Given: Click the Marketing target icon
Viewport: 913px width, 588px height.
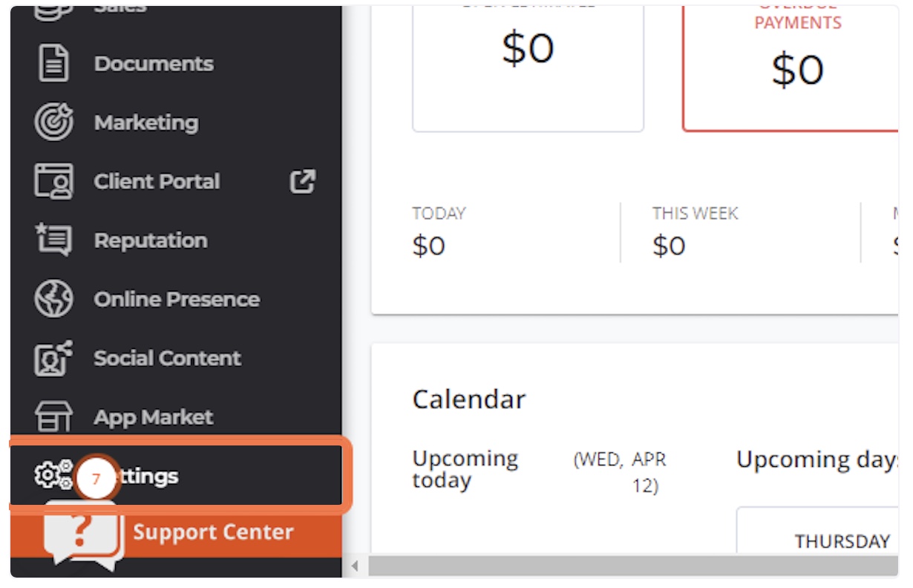Looking at the screenshot, I should click(53, 122).
